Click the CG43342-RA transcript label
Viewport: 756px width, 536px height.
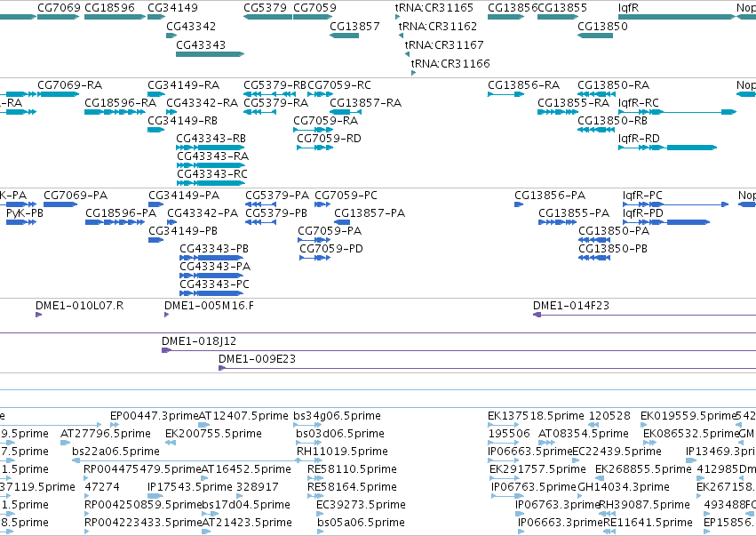pos(203,103)
